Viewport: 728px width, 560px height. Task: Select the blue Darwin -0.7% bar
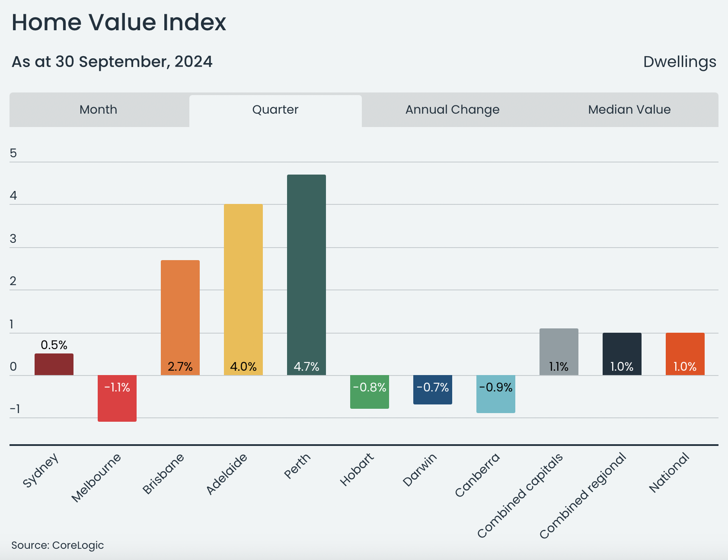(433, 390)
